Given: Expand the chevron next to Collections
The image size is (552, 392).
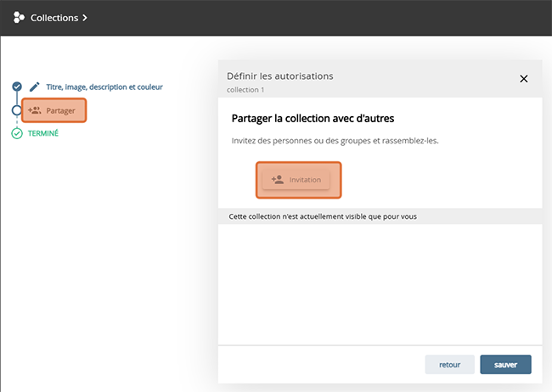Looking at the screenshot, I should click(x=85, y=17).
